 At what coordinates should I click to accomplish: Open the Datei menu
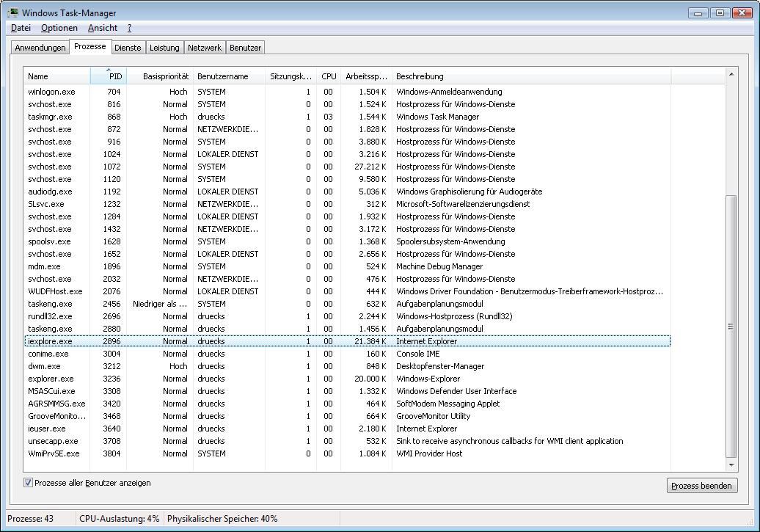[21, 28]
